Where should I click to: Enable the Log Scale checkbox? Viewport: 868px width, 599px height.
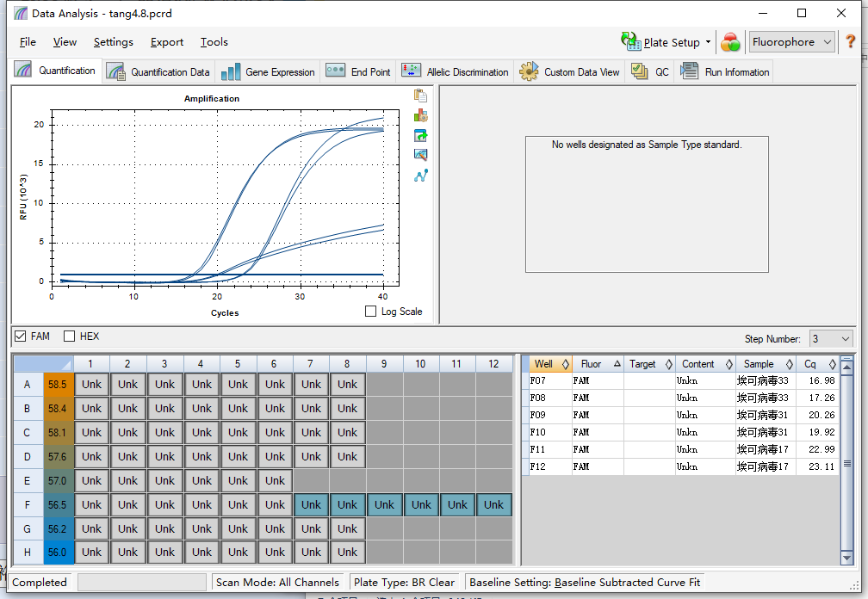point(371,312)
